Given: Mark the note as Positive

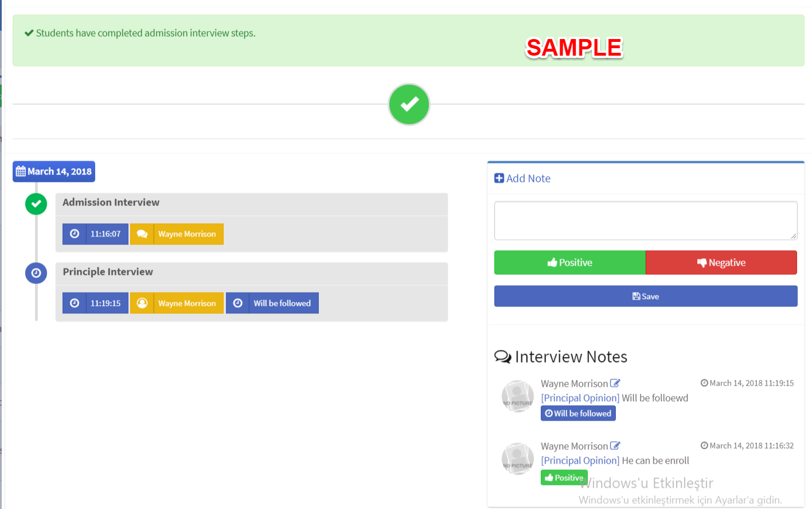Looking at the screenshot, I should (570, 263).
